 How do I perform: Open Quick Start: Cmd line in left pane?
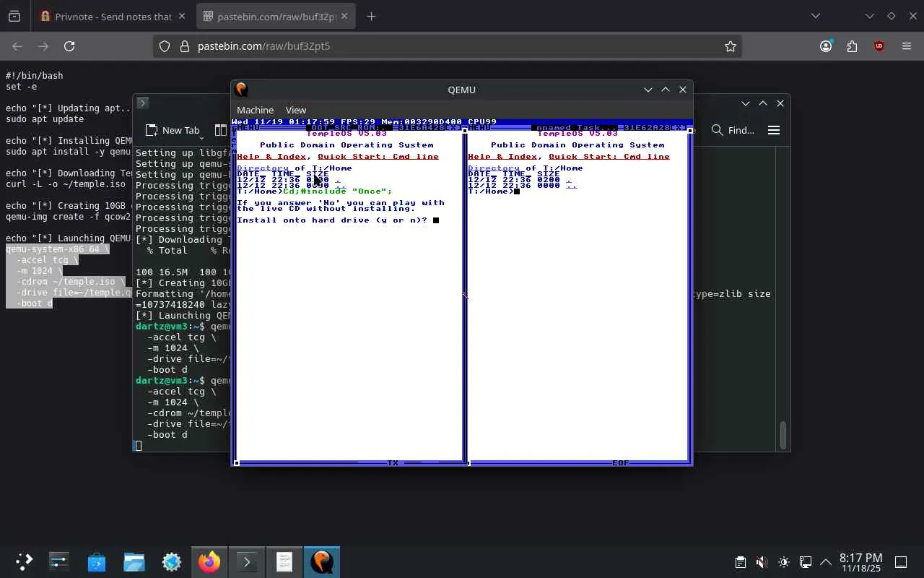[378, 157]
